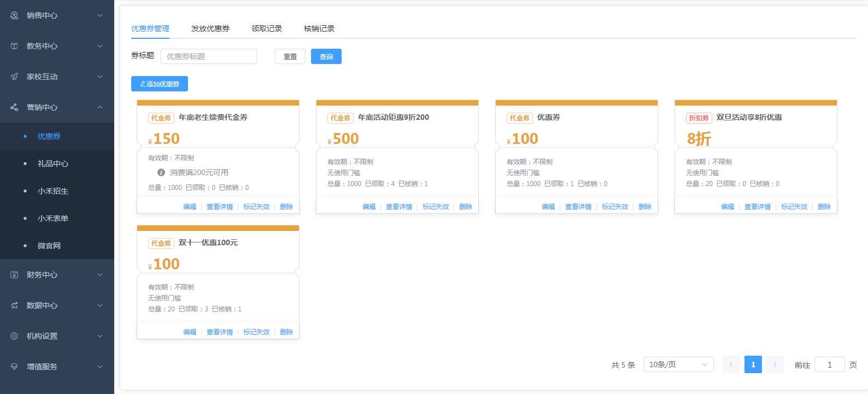Screen dimensions: 868x394
Task: Expand the 数据中心 menu chevron
Action: 100,305
